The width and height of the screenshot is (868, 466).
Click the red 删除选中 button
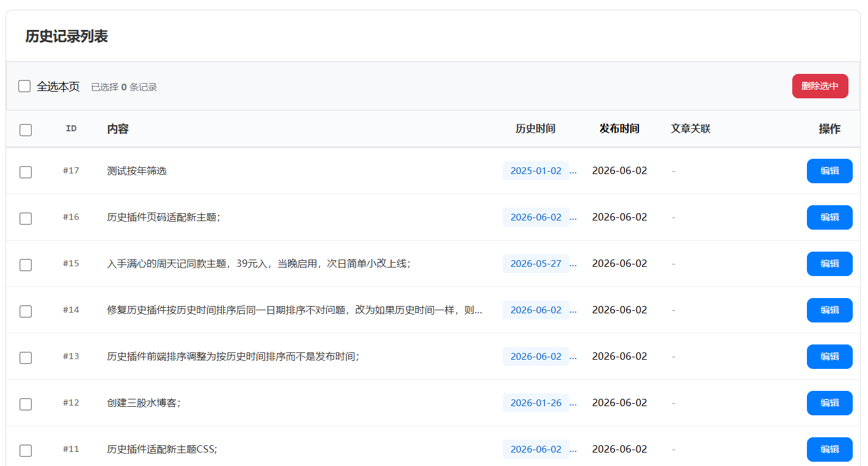point(820,86)
